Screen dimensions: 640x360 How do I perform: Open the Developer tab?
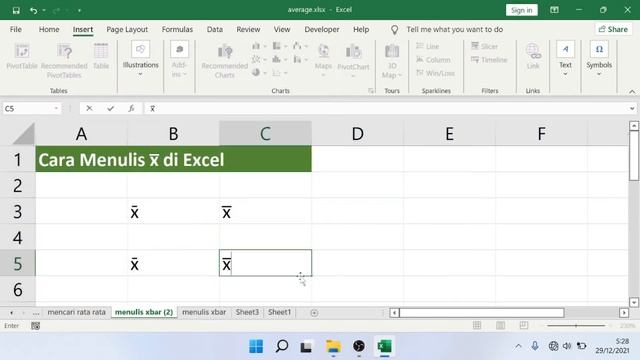point(322,29)
